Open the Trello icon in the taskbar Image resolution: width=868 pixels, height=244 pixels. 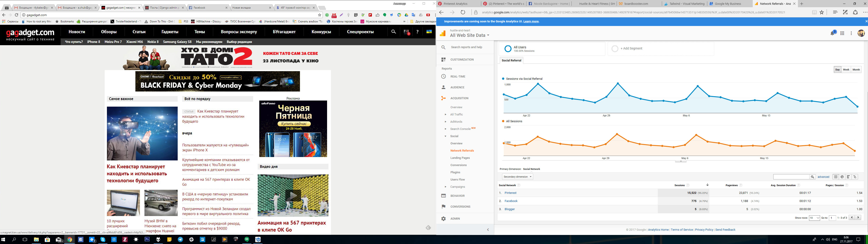(x=203, y=239)
